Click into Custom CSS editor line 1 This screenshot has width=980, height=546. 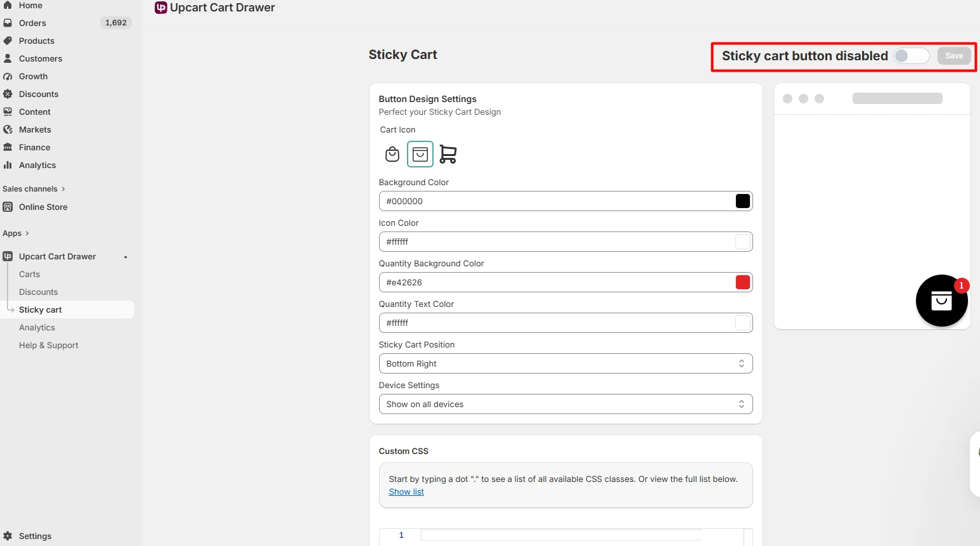point(562,535)
